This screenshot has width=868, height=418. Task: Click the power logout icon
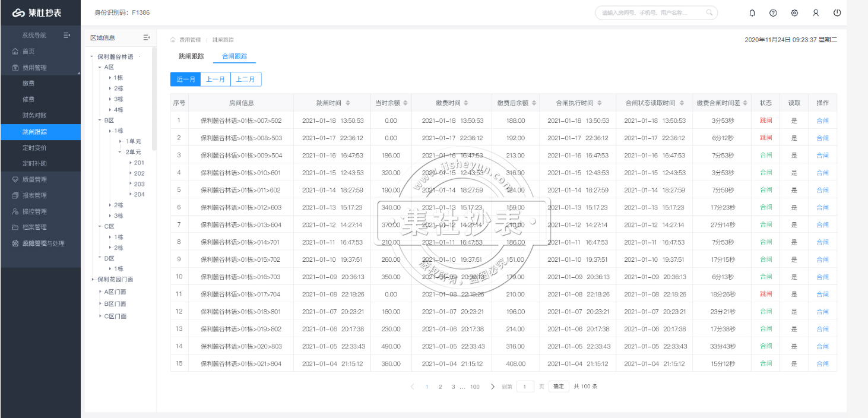pos(837,12)
